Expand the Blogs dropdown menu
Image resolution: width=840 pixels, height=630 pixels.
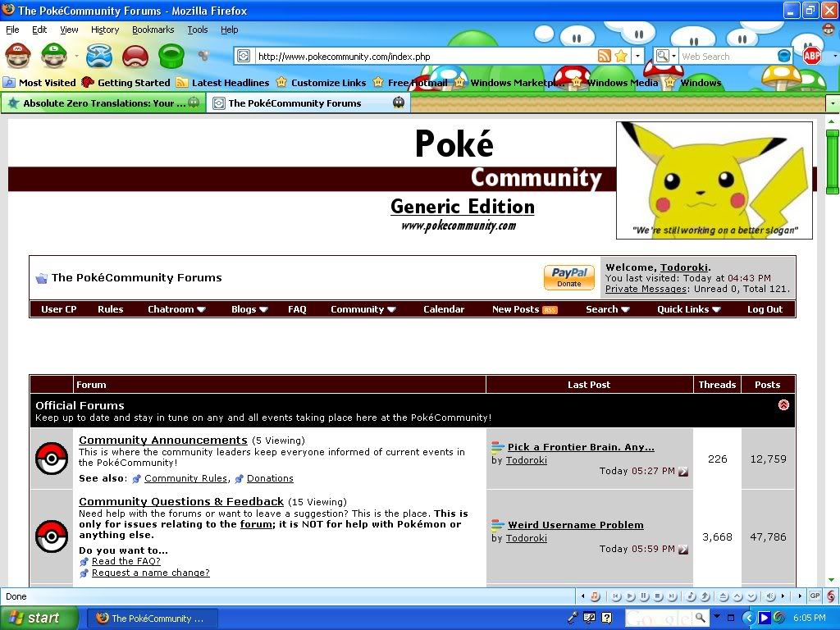pyautogui.click(x=249, y=309)
